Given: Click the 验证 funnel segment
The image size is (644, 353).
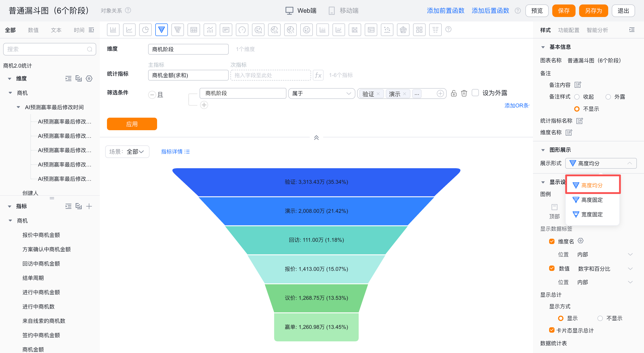Looking at the screenshot, I should [316, 182].
